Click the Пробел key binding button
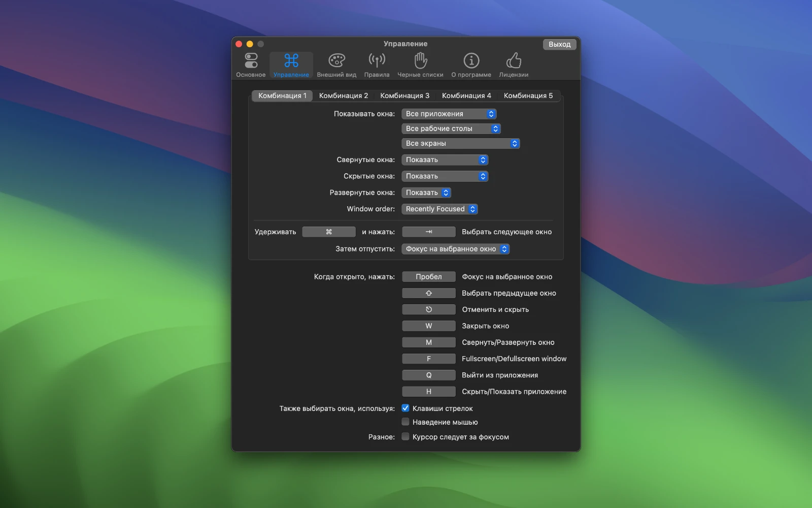This screenshot has width=812, height=508. 428,276
